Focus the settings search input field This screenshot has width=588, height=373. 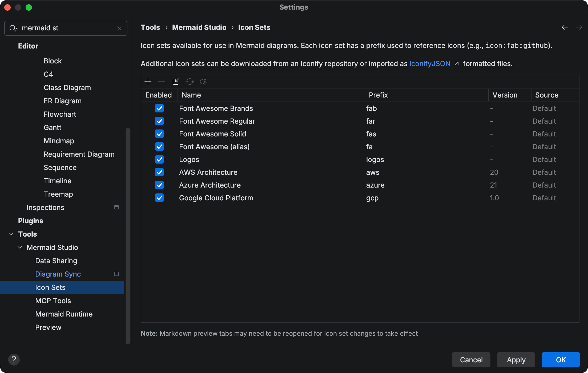point(66,28)
